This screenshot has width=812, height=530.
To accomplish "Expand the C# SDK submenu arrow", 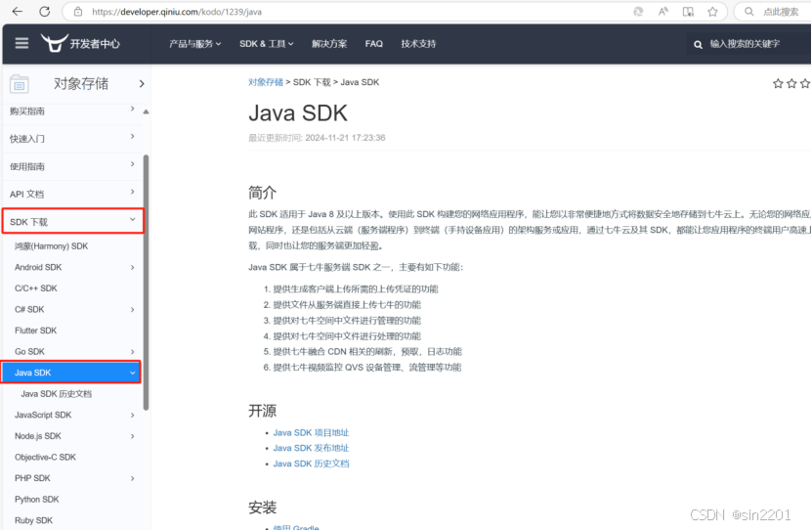I will pos(133,309).
